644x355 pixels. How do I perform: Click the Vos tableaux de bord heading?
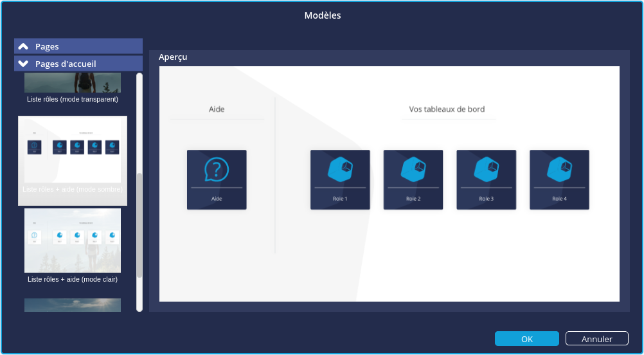(447, 109)
